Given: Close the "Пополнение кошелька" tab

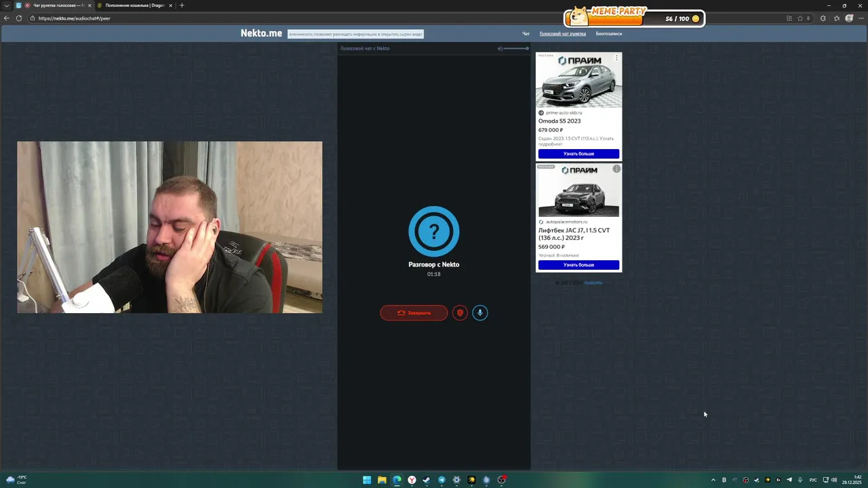Looking at the screenshot, I should pyautogui.click(x=171, y=5).
